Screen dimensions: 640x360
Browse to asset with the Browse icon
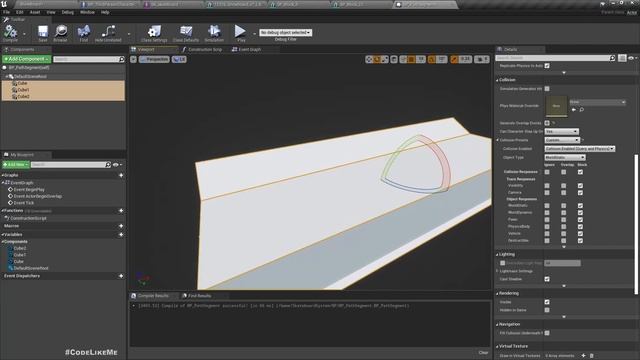click(x=61, y=31)
